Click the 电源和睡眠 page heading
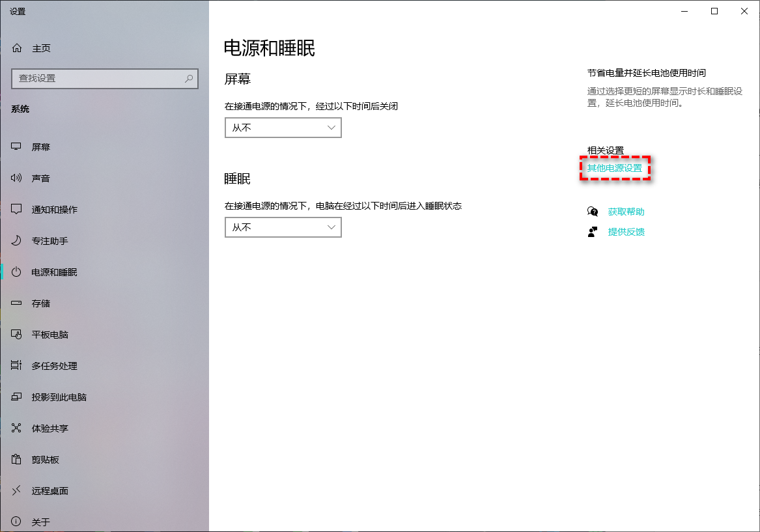Image resolution: width=760 pixels, height=532 pixels. point(270,48)
